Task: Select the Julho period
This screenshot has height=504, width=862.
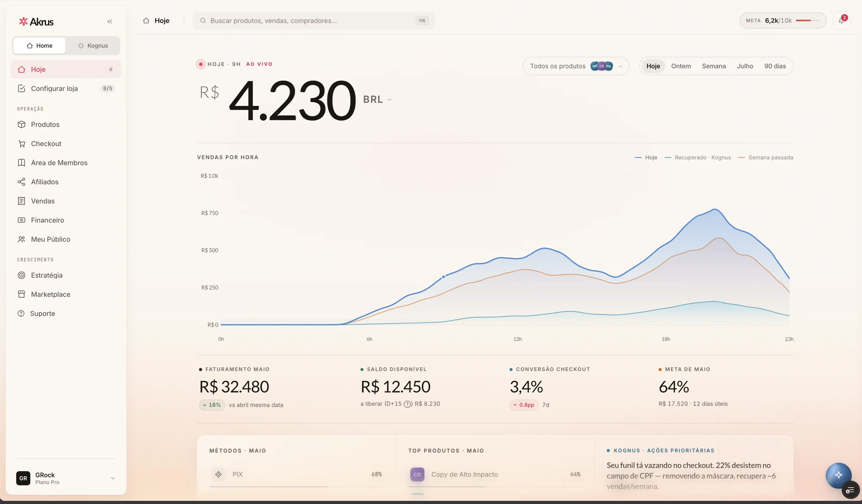Action: pos(745,66)
